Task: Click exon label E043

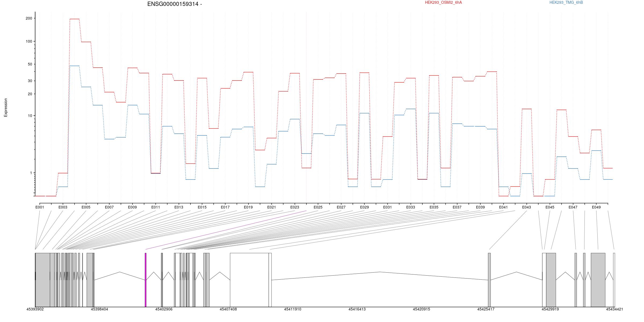Action: point(526,207)
